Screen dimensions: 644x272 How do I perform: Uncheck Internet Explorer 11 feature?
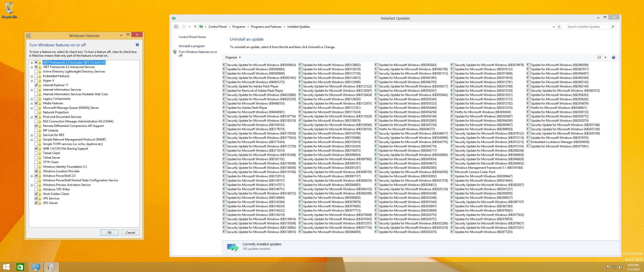[x=36, y=85]
